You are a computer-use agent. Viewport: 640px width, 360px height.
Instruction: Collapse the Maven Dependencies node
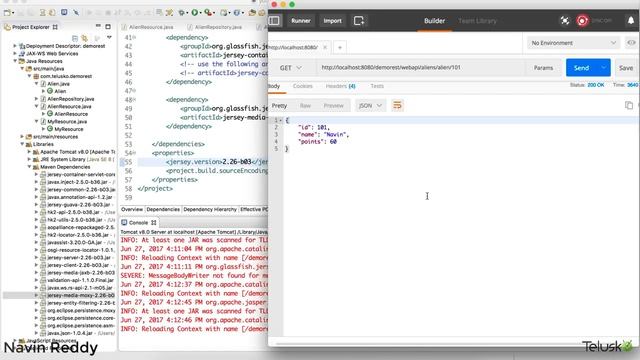coord(29,167)
